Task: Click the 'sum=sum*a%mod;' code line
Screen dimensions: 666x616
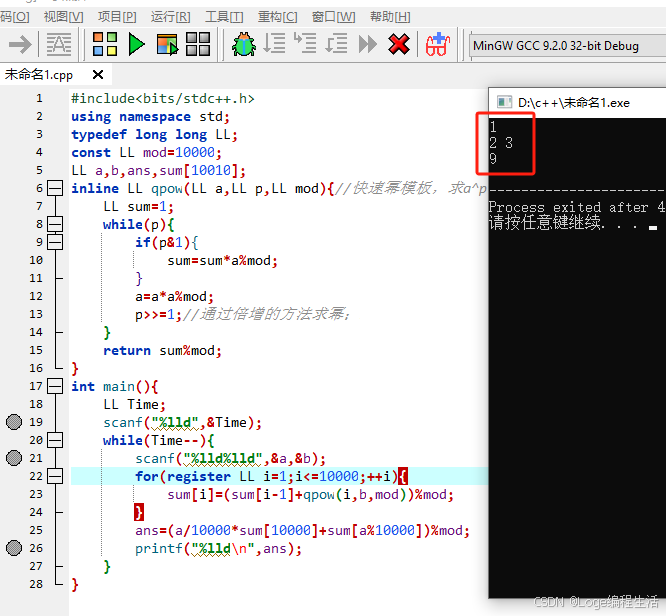Action: coord(223,260)
